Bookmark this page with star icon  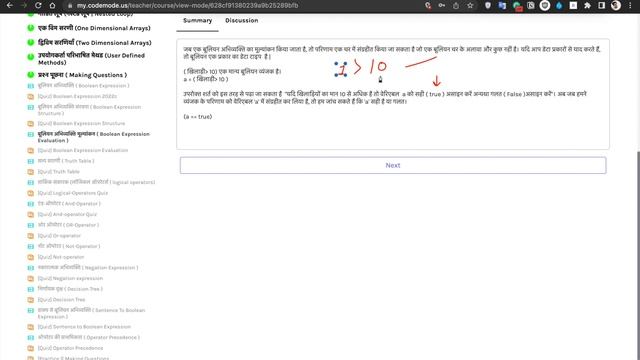pos(470,5)
